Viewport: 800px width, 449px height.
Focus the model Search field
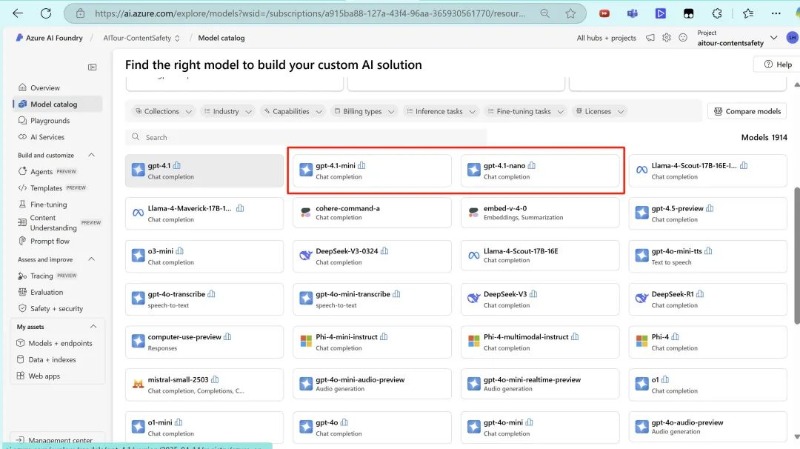point(306,137)
